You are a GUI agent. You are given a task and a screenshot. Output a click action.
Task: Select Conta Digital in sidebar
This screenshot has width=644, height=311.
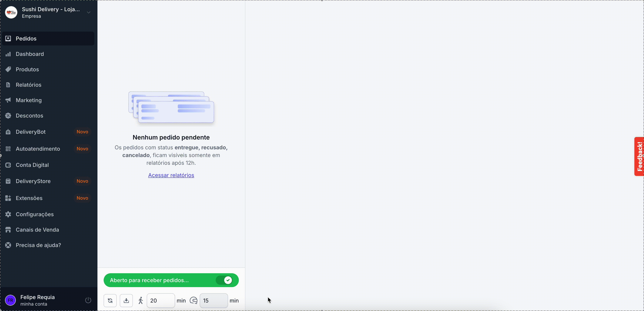click(32, 165)
